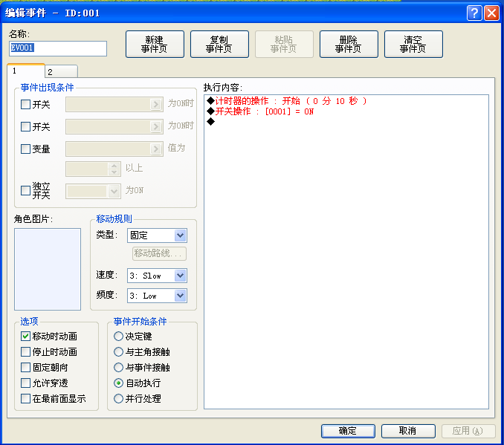The height and width of the screenshot is (445, 504).
Task: Click the 名称 name input field
Action: click(x=58, y=48)
